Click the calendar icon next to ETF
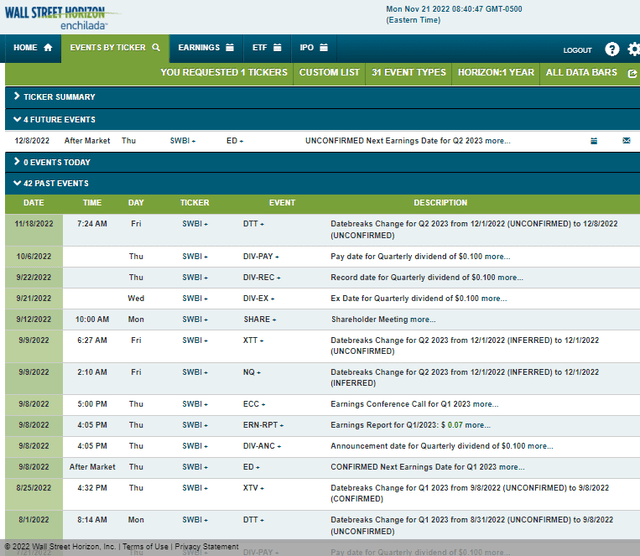Viewport: 640px width, 556px height. tap(277, 47)
